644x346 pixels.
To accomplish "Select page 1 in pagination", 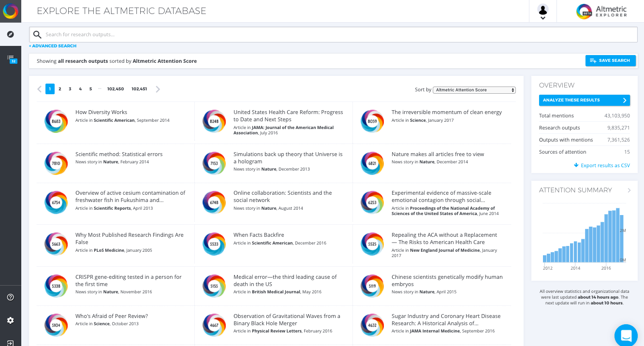I will click(50, 89).
